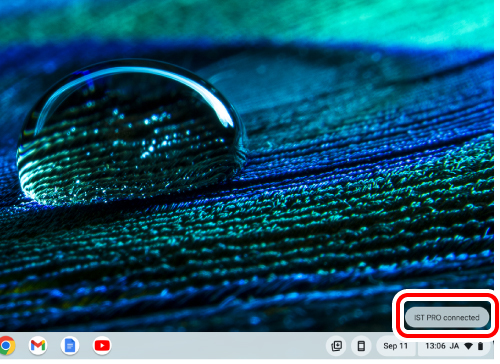Open Google Chrome from the shelf
The width and height of the screenshot is (500, 364).
[x=7, y=346]
